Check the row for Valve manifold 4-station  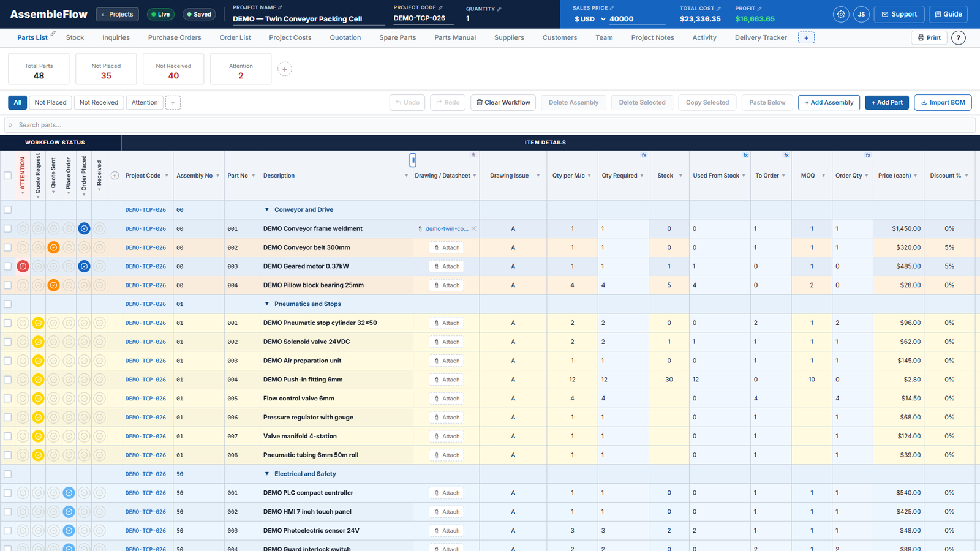click(x=8, y=436)
